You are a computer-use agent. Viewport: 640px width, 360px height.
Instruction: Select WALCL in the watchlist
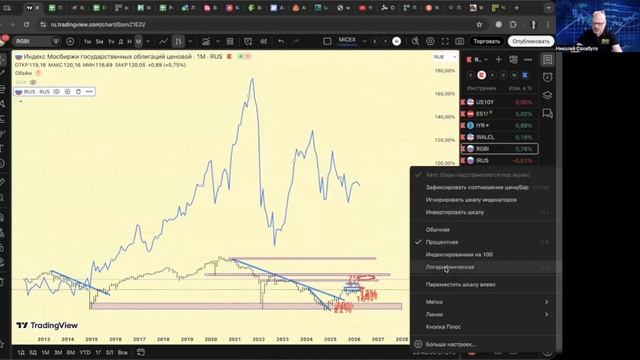point(499,137)
